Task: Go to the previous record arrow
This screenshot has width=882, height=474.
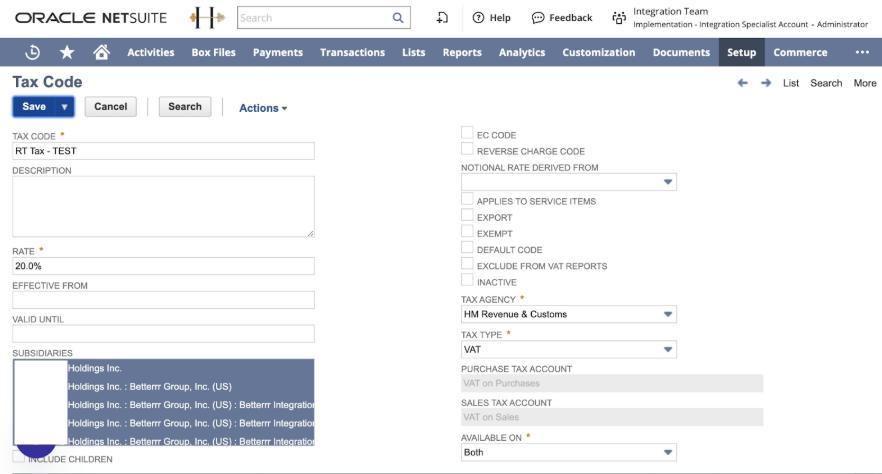Action: point(742,83)
